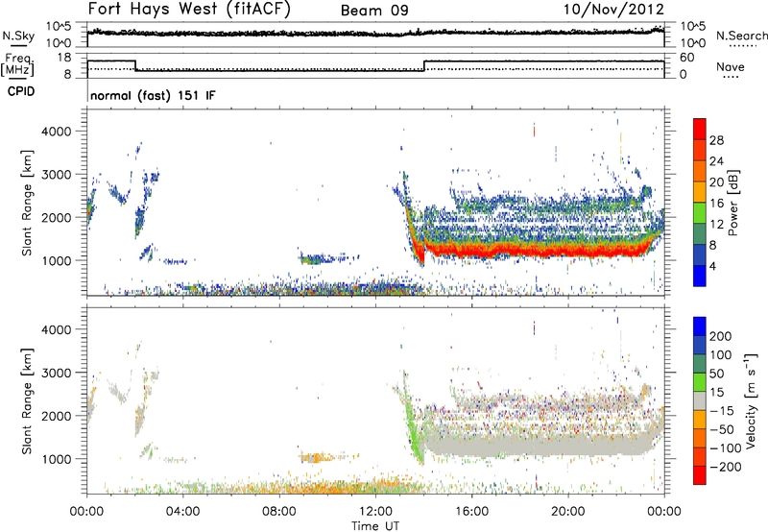Image resolution: width=768 pixels, height=532 pixels.
Task: Click the 'N.Search' legend label
Action: coord(741,36)
